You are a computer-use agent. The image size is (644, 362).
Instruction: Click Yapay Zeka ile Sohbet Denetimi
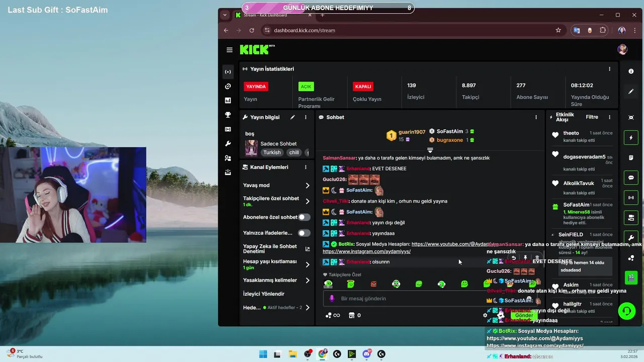270,249
